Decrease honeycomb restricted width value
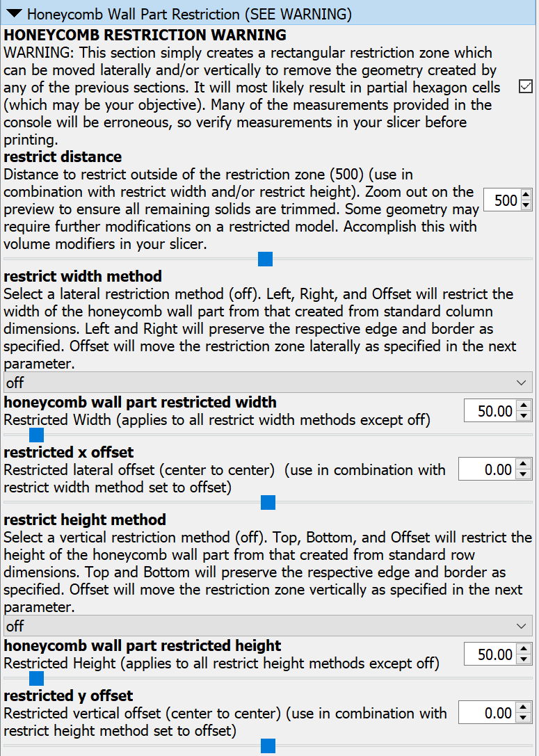 click(x=524, y=416)
